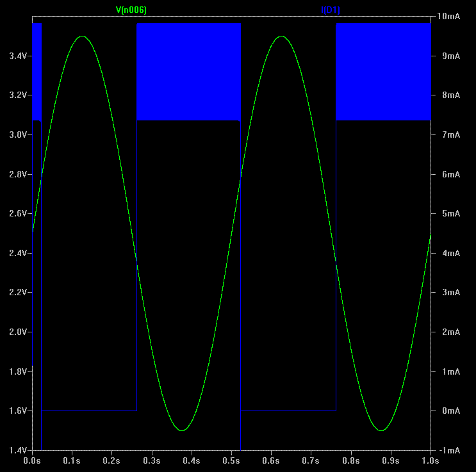Click the -1mA right axis label
This screenshot has width=476, height=472.
tap(449, 451)
